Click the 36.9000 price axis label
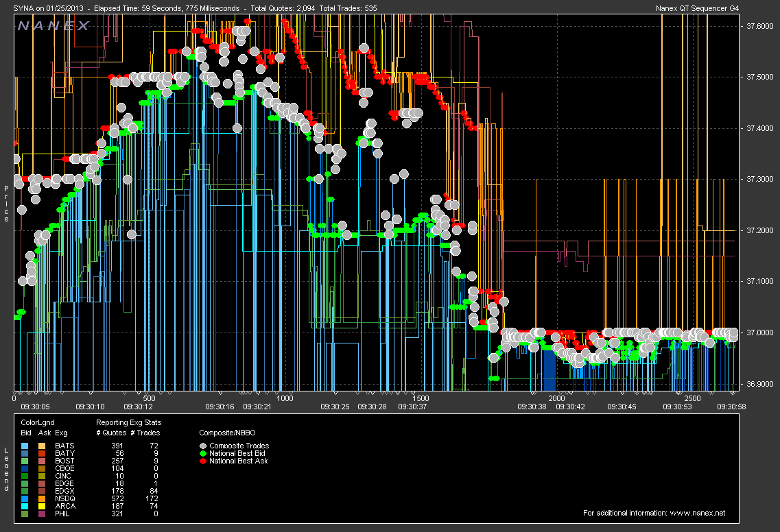Viewport: 780px width, 532px height. coord(759,384)
